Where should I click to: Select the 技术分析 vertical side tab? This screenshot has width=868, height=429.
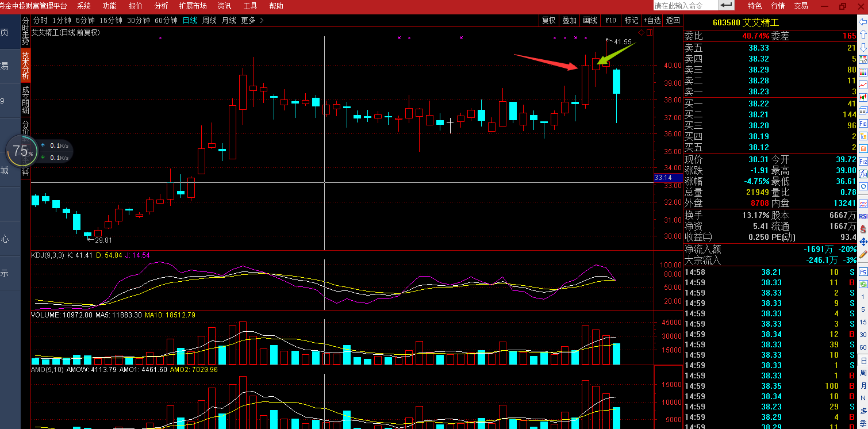pos(25,65)
